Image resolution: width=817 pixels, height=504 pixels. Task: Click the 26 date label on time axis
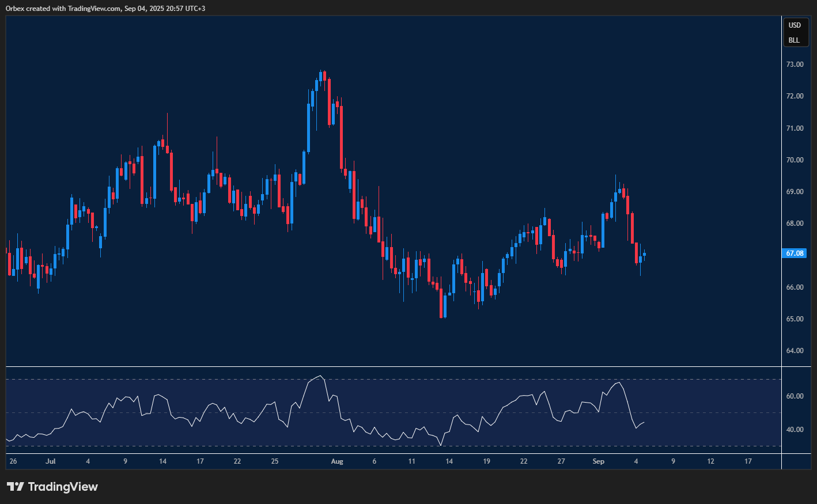13,461
